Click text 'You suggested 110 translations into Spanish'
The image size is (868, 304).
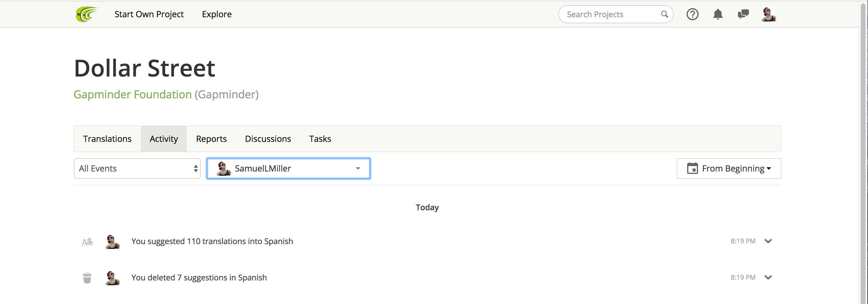(212, 241)
